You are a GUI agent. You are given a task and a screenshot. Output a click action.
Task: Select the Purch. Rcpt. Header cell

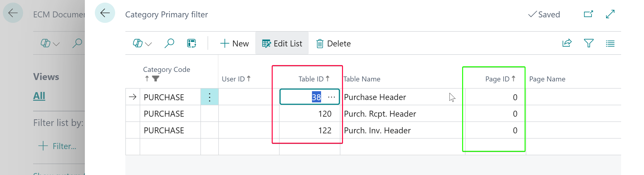(380, 114)
